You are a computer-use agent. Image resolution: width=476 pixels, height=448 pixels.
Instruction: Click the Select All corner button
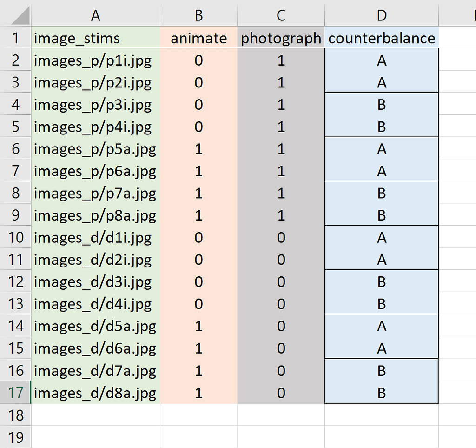(15, 15)
